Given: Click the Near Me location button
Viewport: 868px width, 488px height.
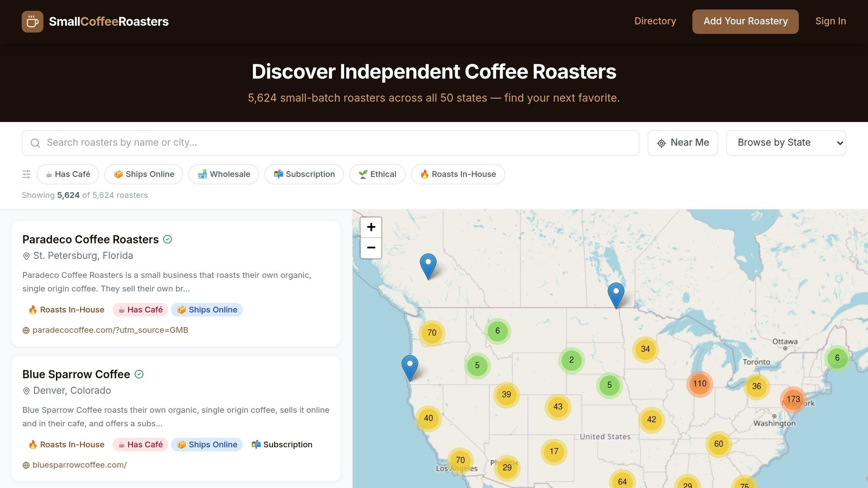Looking at the screenshot, I should point(683,143).
